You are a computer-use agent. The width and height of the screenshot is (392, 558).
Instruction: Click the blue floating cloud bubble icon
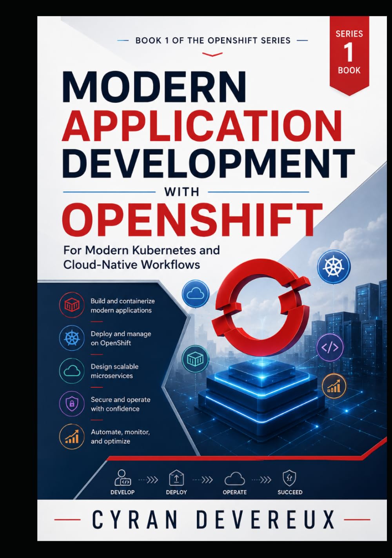click(196, 294)
